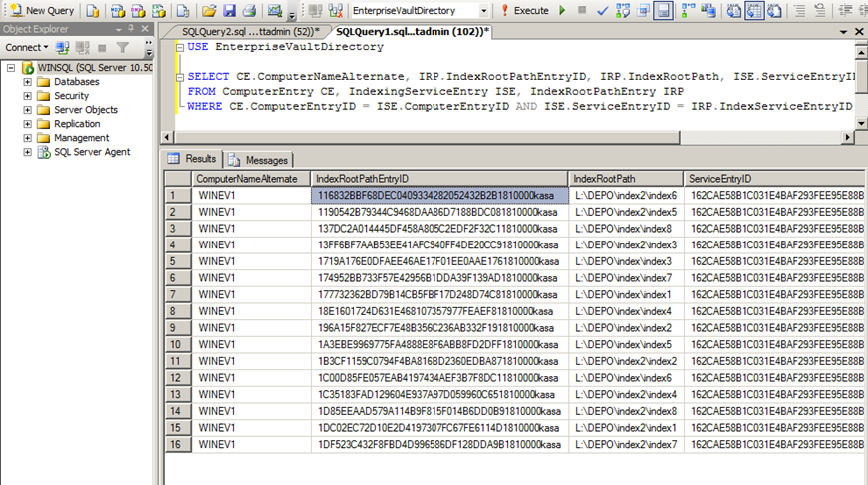Toggle Include Client Statistics

[708, 10]
